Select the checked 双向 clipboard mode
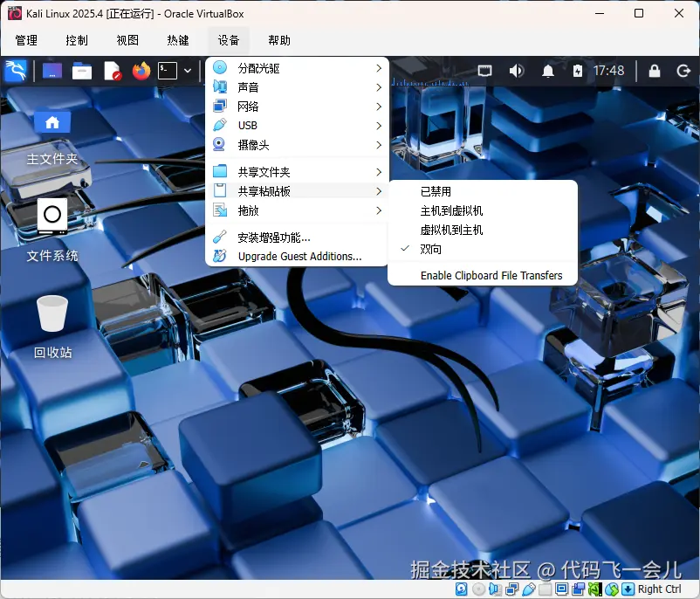 point(483,249)
